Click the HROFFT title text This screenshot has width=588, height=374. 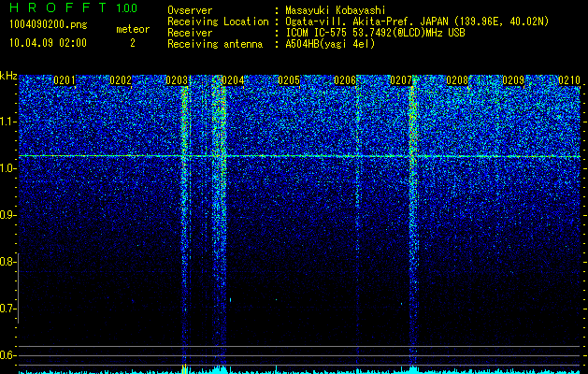pos(59,7)
